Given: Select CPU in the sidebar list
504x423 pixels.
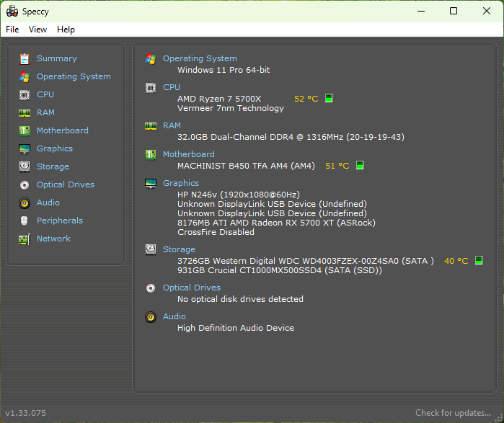Looking at the screenshot, I should 45,94.
